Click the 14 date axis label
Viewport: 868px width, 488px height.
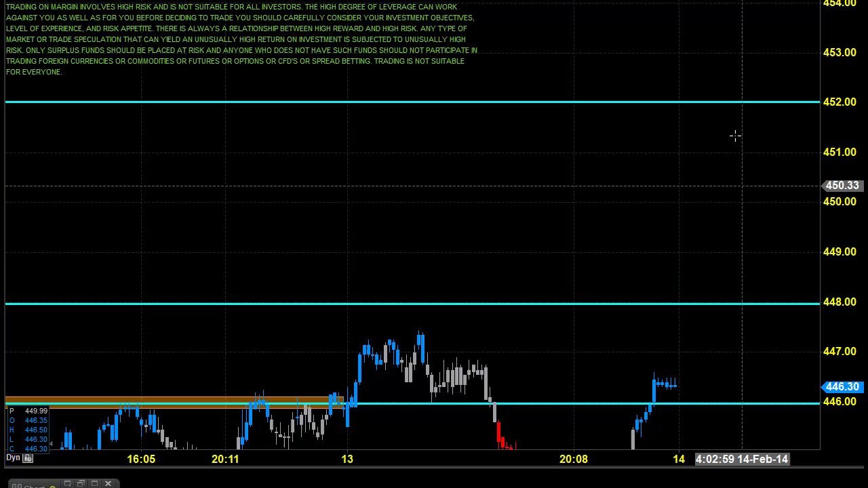679,459
